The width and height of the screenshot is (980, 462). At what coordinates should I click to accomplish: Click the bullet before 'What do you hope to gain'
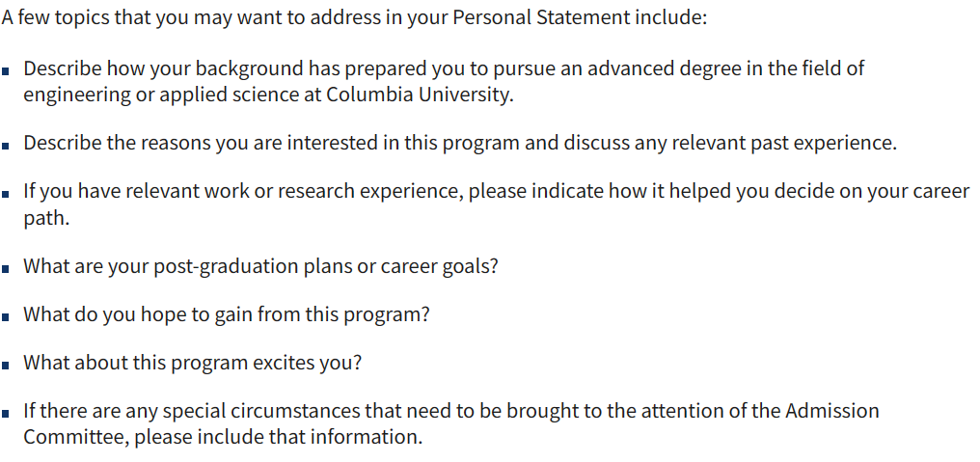[6, 316]
